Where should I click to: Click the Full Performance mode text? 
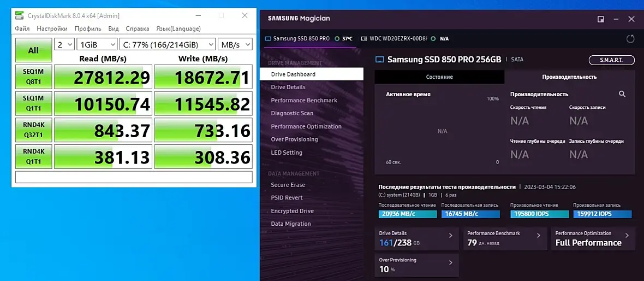(x=588, y=243)
